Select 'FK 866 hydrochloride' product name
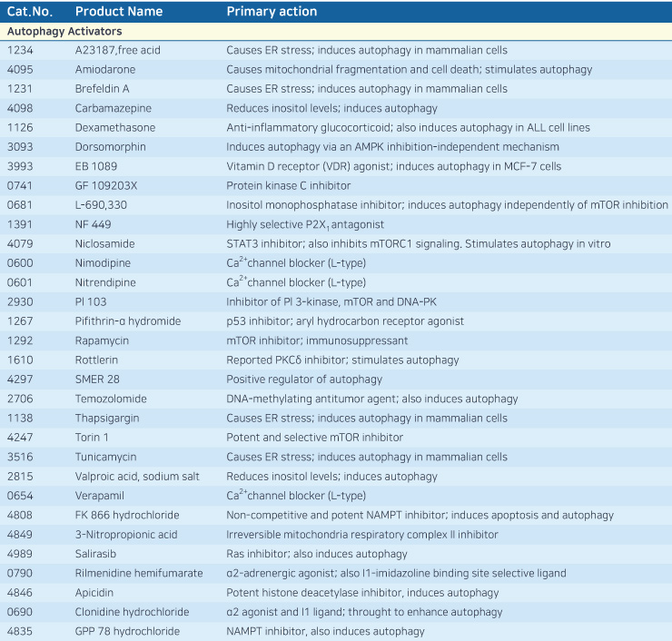 pos(127,515)
